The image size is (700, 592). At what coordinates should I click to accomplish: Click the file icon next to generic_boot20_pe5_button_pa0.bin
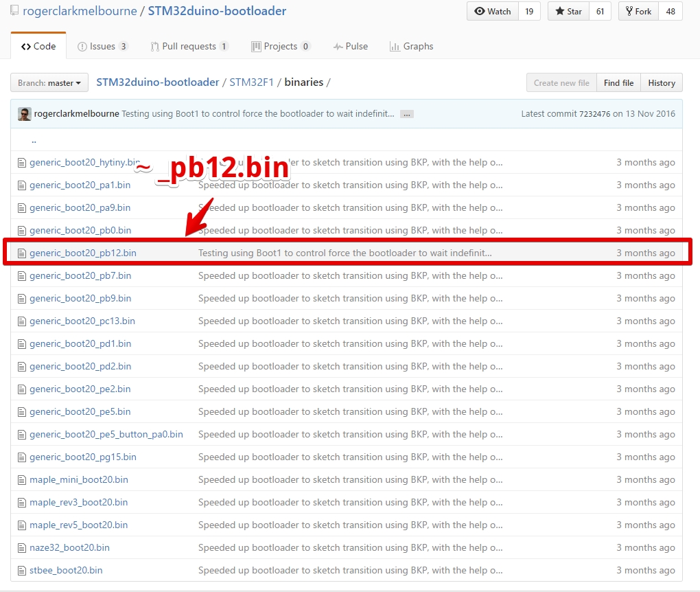tap(22, 435)
